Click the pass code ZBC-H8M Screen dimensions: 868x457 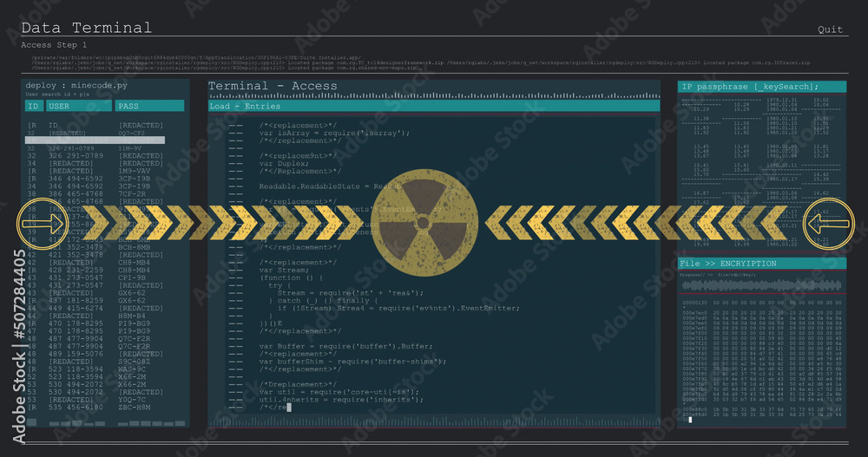pos(134,408)
